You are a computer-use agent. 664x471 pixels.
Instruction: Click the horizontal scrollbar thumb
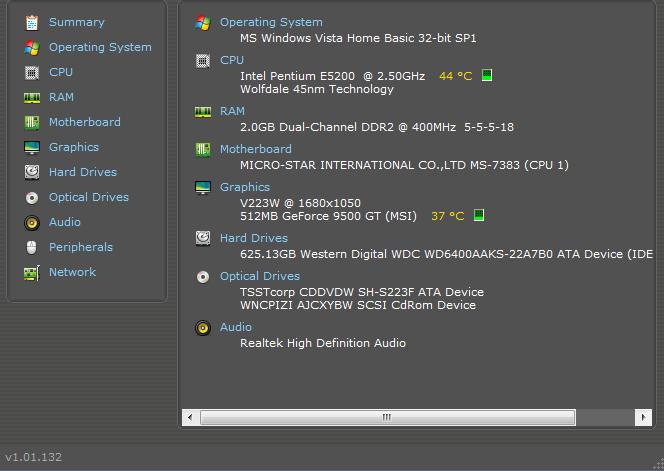[387, 417]
